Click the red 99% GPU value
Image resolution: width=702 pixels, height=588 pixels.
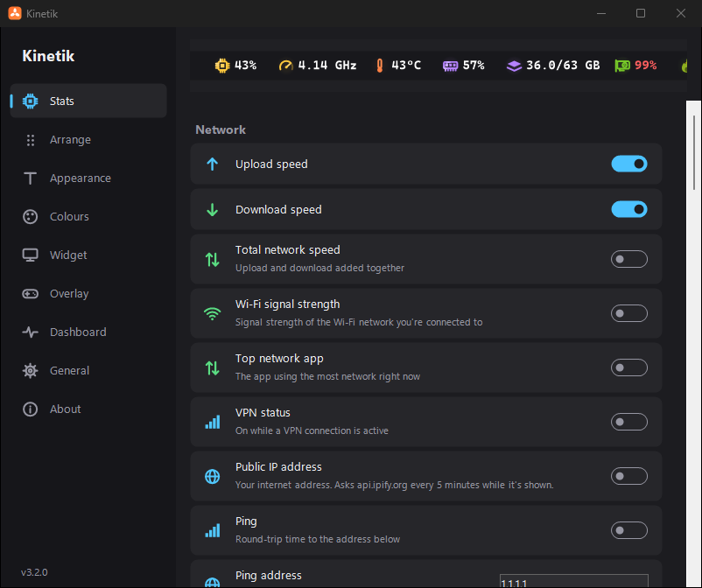(646, 66)
